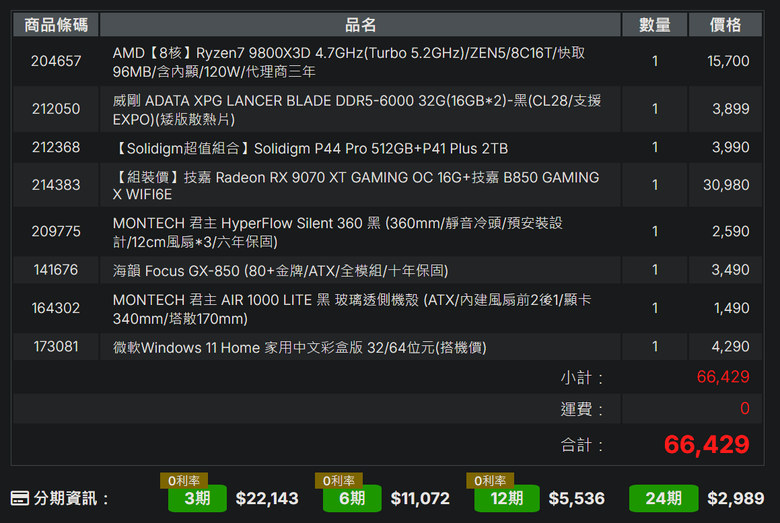Click product code 212368
The image size is (780, 523).
pos(56,147)
